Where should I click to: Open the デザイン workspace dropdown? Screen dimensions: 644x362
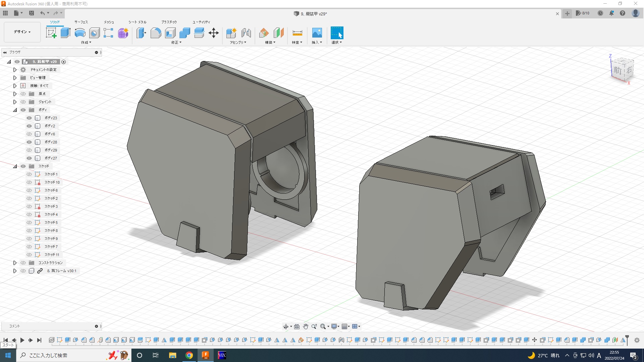[x=22, y=32]
